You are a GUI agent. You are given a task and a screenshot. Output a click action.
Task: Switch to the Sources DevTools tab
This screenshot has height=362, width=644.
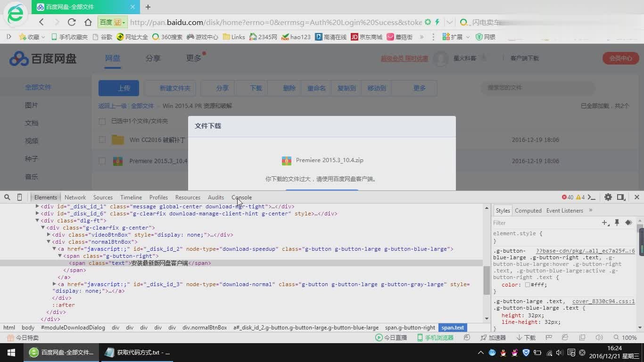(x=103, y=197)
